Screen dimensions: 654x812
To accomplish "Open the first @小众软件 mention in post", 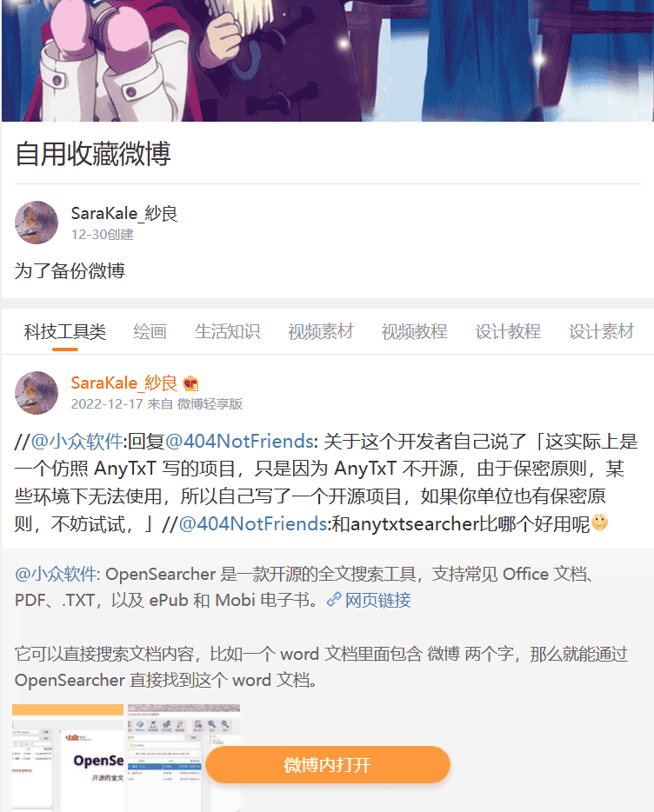I will point(77,442).
